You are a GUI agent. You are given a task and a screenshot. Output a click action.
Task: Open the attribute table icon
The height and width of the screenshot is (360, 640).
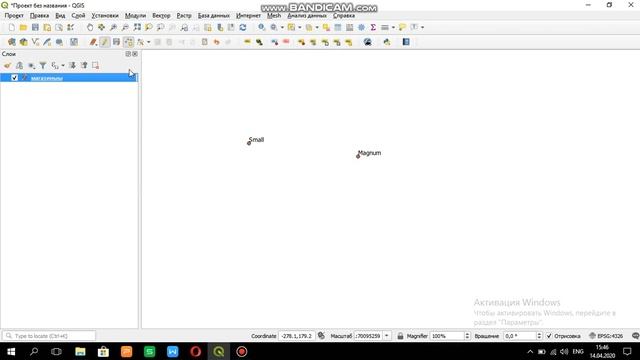click(338, 27)
